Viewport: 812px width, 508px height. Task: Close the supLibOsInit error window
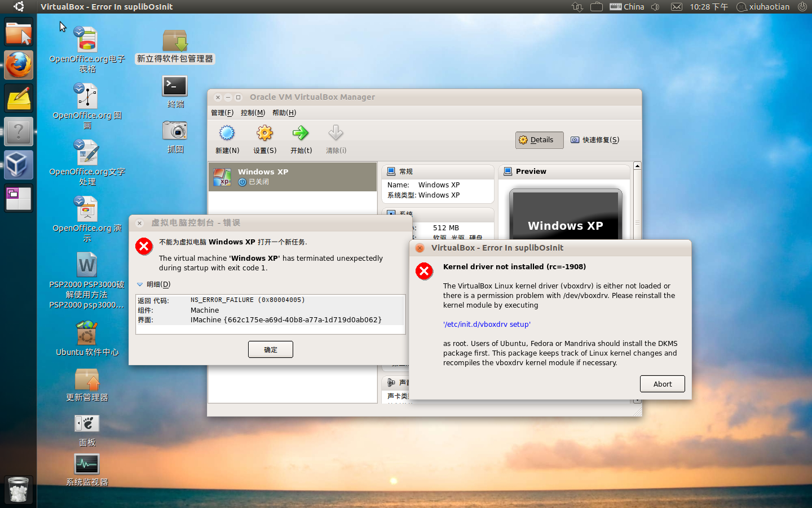(420, 248)
